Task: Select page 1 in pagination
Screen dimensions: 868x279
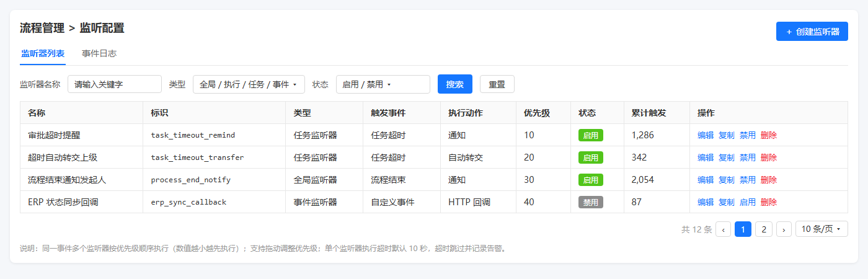Action: coord(743,229)
